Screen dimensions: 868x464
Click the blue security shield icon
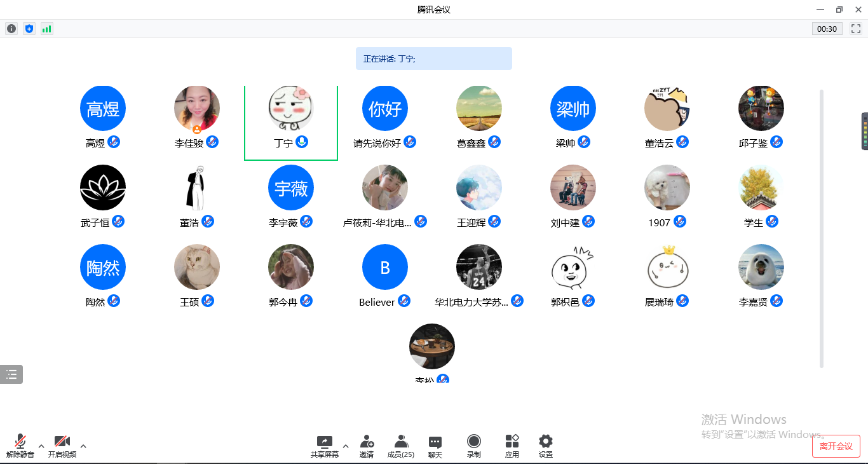[x=29, y=29]
